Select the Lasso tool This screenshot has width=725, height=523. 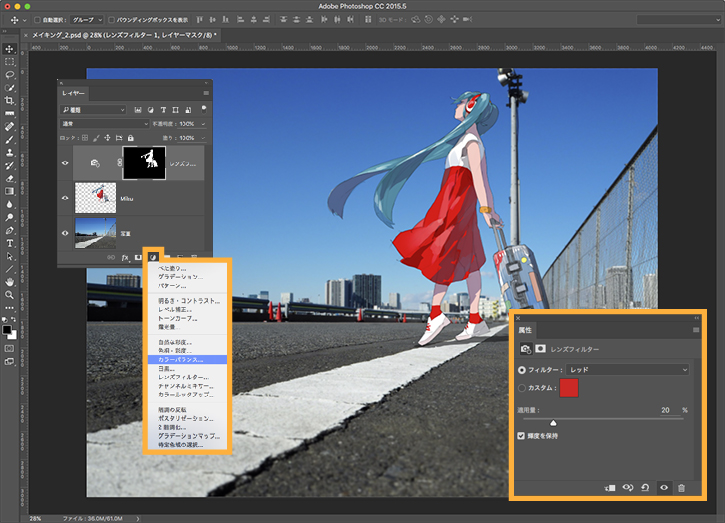[10, 75]
